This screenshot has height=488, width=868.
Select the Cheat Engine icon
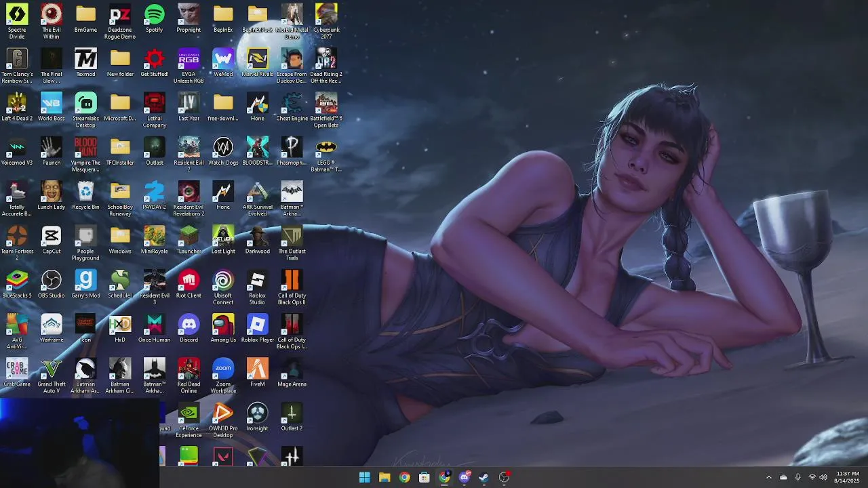pos(292,107)
